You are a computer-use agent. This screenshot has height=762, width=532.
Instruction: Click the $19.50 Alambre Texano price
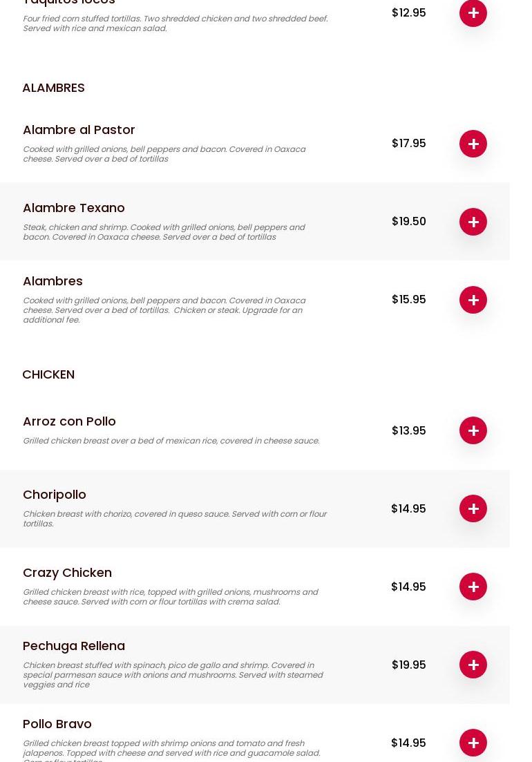click(x=408, y=222)
